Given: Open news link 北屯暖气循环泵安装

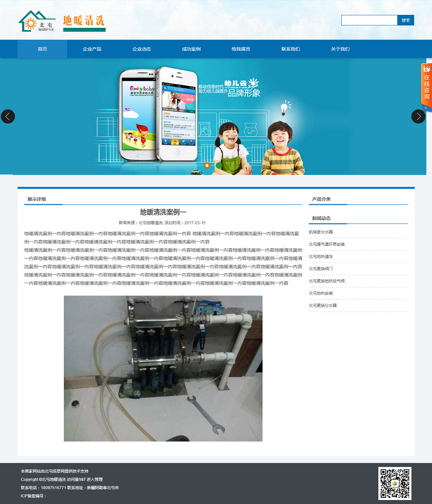Looking at the screenshot, I should (326, 245).
